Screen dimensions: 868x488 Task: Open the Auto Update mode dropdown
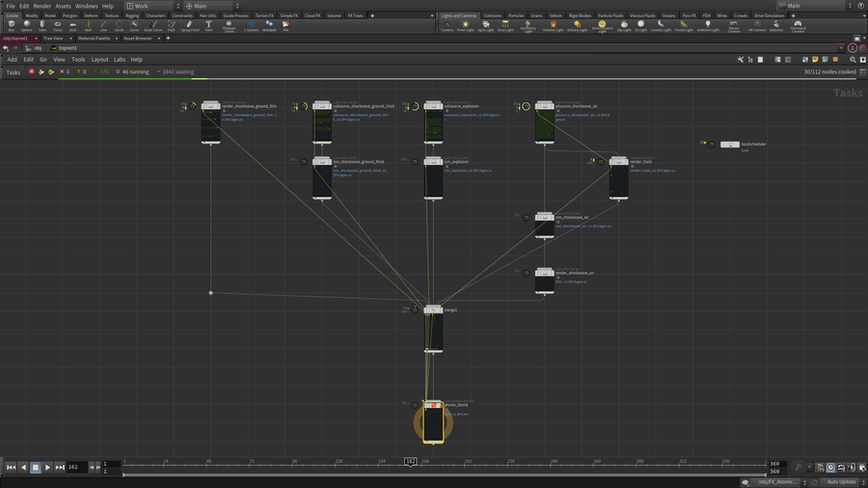(844, 482)
